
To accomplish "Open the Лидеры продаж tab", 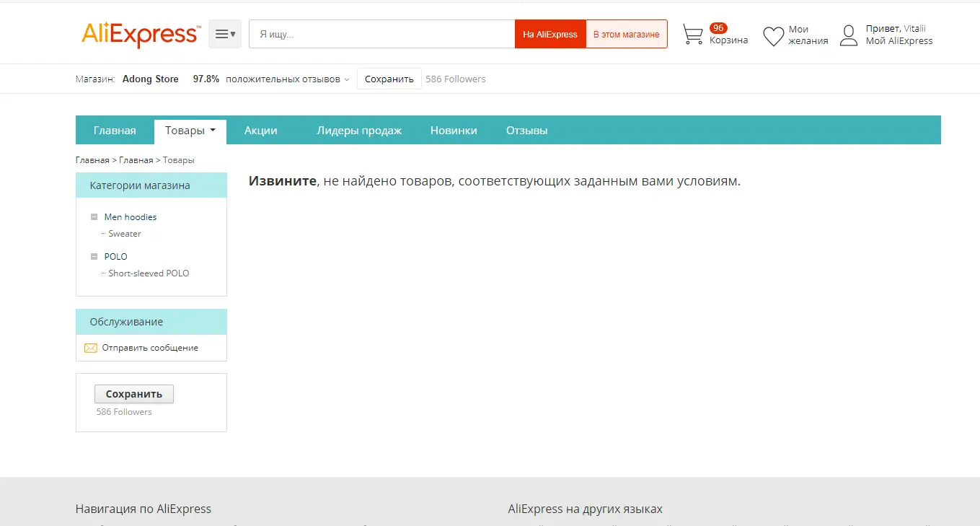I will [359, 131].
